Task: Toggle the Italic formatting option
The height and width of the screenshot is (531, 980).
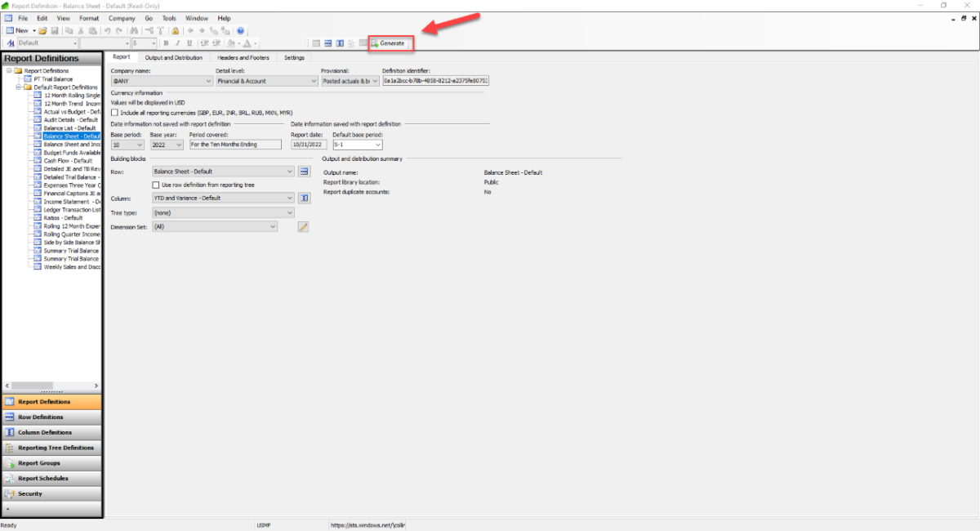Action: coord(177,42)
